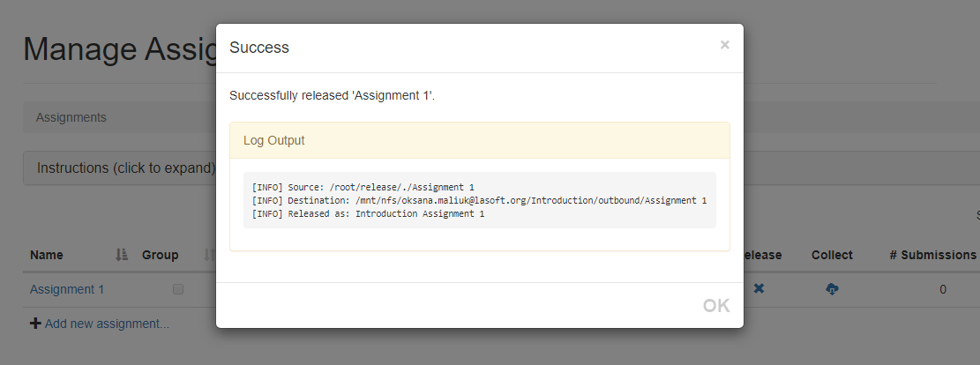980x365 pixels.
Task: Click the cloud download Collect icon
Action: [832, 289]
